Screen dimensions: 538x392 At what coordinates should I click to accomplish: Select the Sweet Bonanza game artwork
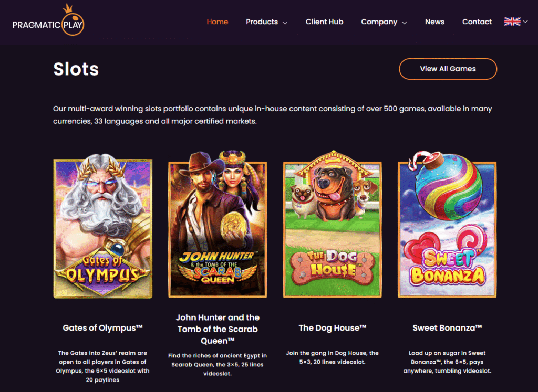447,224
